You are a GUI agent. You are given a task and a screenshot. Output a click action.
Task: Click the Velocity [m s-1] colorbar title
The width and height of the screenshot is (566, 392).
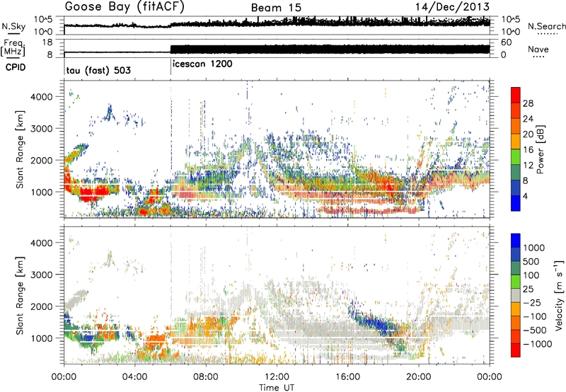point(559,295)
